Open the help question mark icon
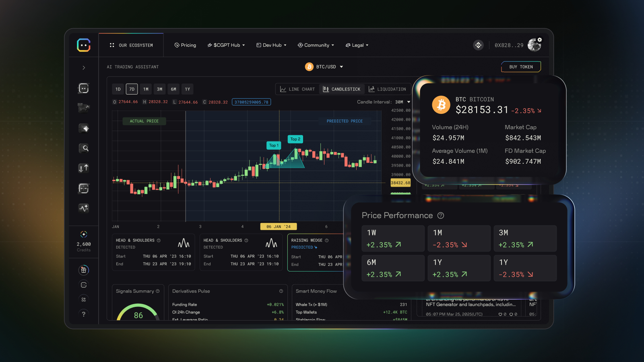 coord(84,314)
